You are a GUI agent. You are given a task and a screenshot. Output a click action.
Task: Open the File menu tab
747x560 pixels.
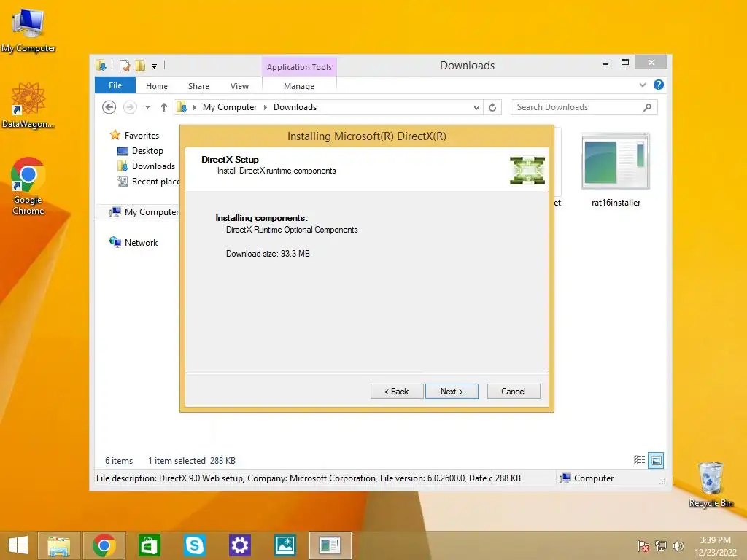(115, 85)
